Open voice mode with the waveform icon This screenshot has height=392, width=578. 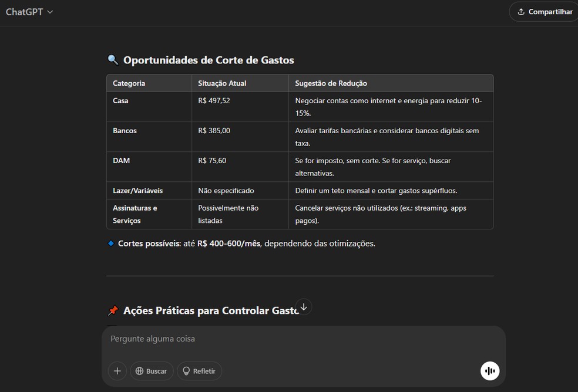(490, 370)
